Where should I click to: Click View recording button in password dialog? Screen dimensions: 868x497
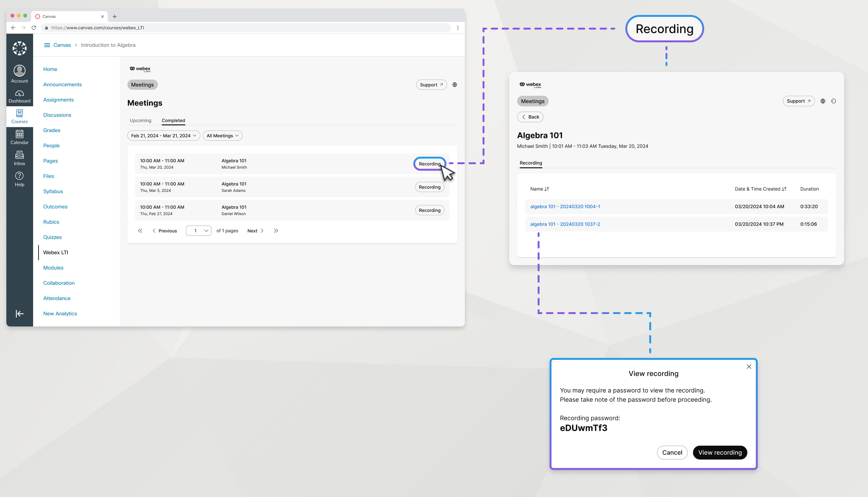pyautogui.click(x=720, y=452)
